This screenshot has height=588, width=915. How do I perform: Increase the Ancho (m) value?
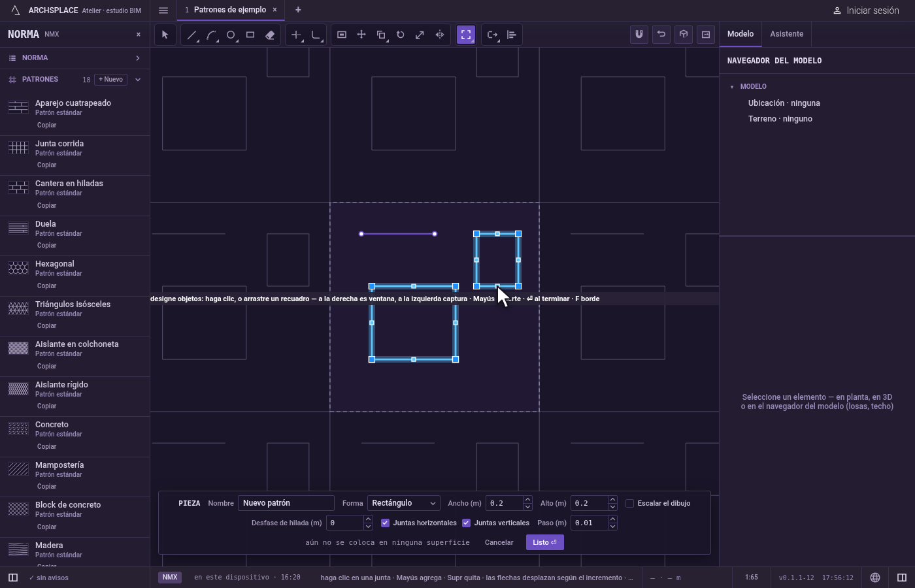click(x=527, y=500)
